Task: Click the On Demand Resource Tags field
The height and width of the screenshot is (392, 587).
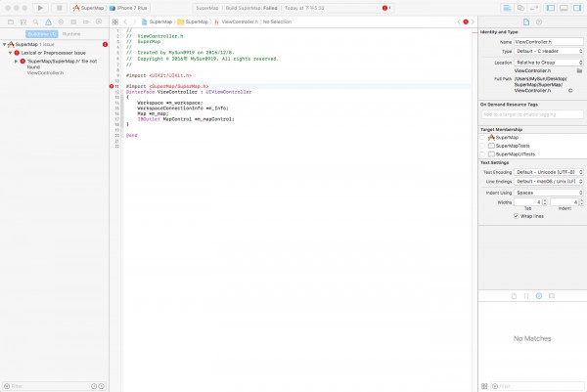Action: tap(532, 114)
